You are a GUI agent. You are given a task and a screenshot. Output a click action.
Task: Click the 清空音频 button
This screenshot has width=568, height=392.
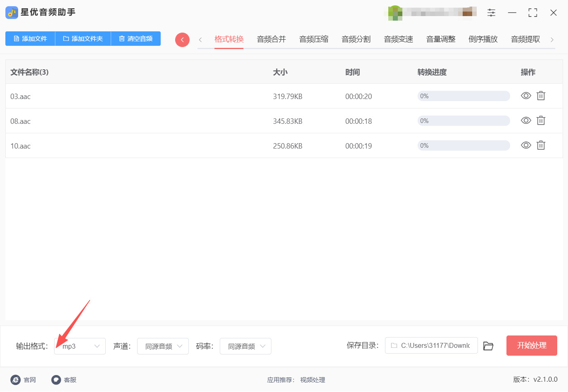(x=136, y=39)
